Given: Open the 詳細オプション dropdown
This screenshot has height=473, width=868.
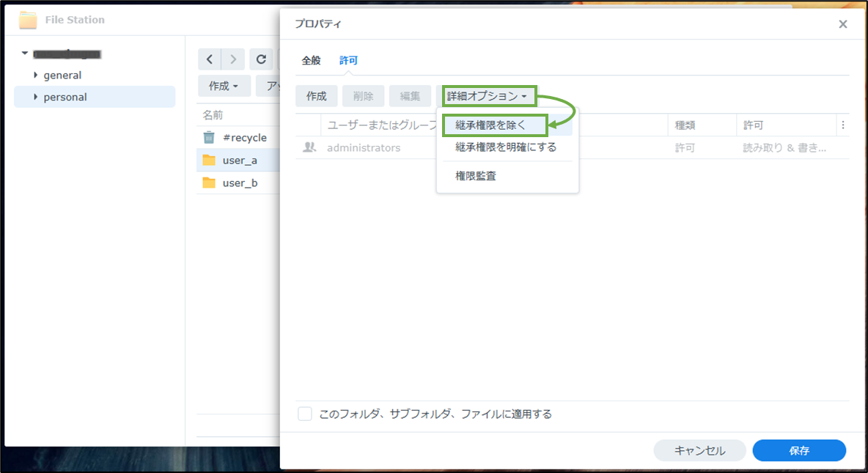Looking at the screenshot, I should click(489, 96).
